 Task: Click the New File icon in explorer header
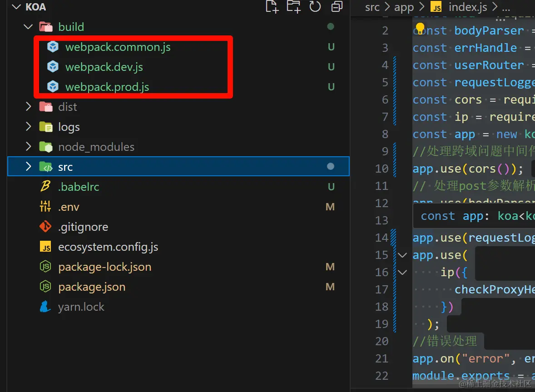tap(272, 6)
